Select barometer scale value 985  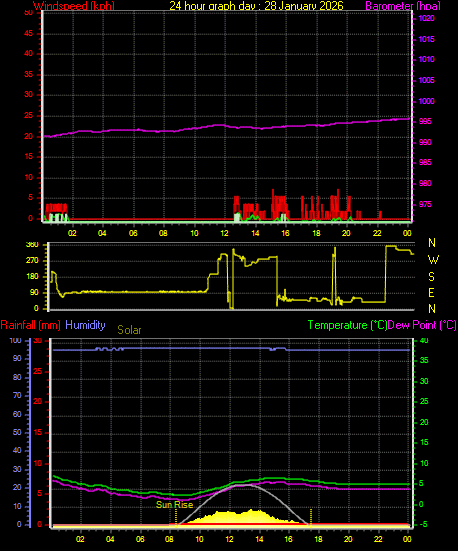tap(425, 163)
